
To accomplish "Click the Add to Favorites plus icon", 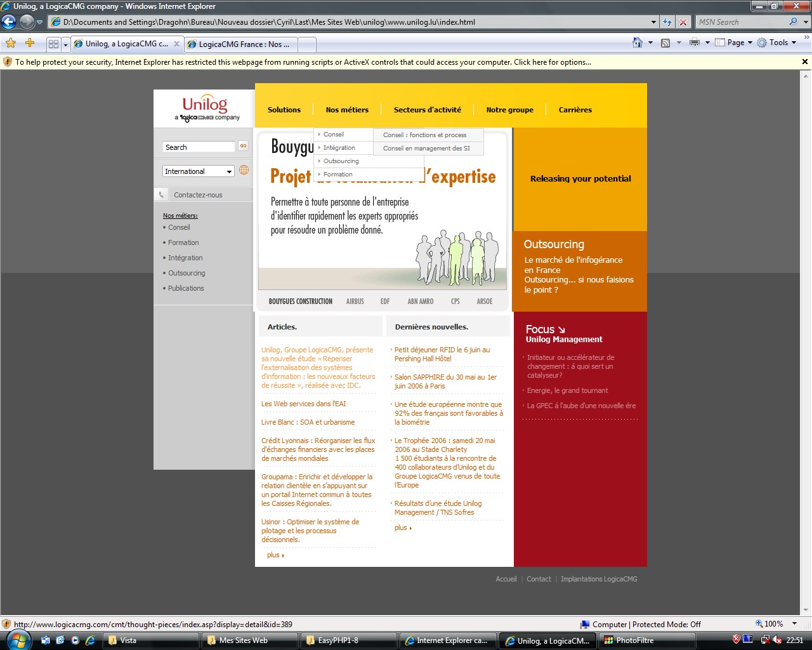I will (30, 43).
